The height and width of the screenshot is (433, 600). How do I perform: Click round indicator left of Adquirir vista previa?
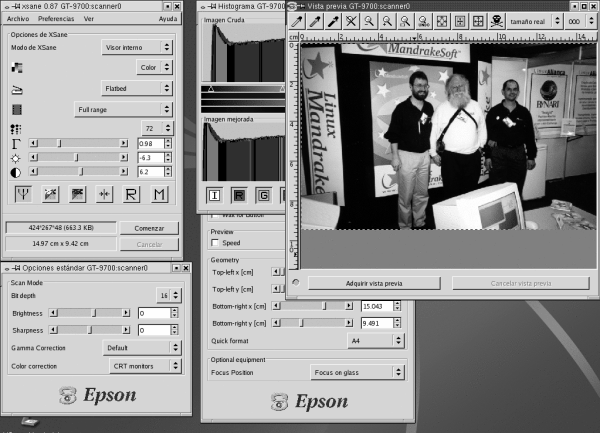[296, 282]
